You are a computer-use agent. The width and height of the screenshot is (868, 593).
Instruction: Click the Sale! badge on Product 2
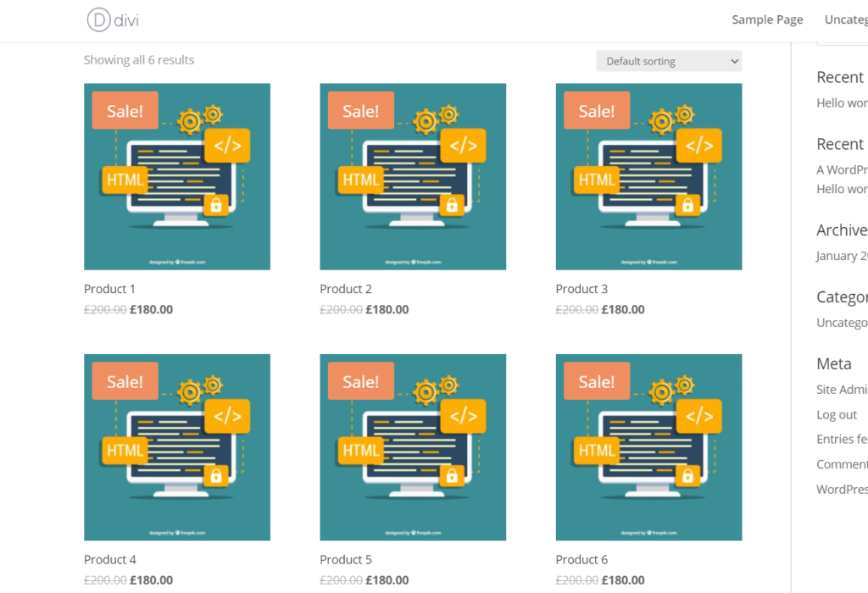coord(361,111)
